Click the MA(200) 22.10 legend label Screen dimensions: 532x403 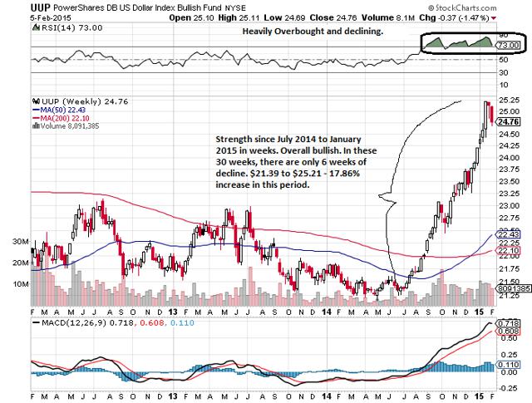[65, 118]
